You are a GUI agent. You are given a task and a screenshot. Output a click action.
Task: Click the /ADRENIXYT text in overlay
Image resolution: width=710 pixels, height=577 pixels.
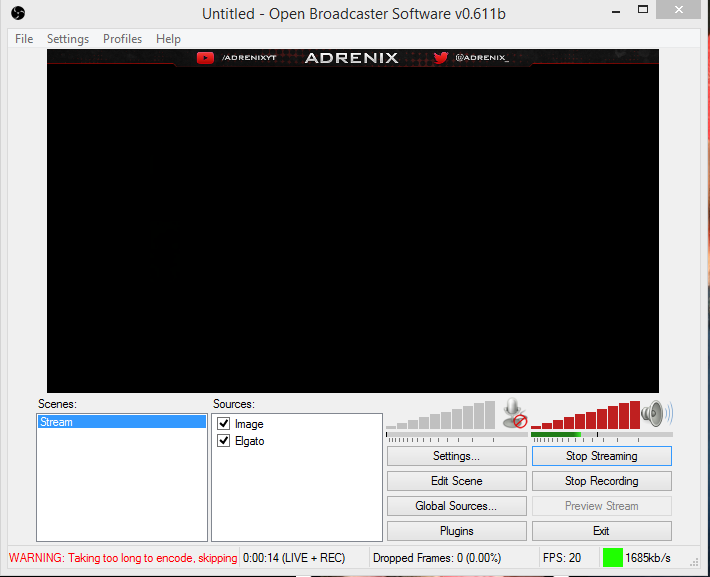(x=249, y=58)
